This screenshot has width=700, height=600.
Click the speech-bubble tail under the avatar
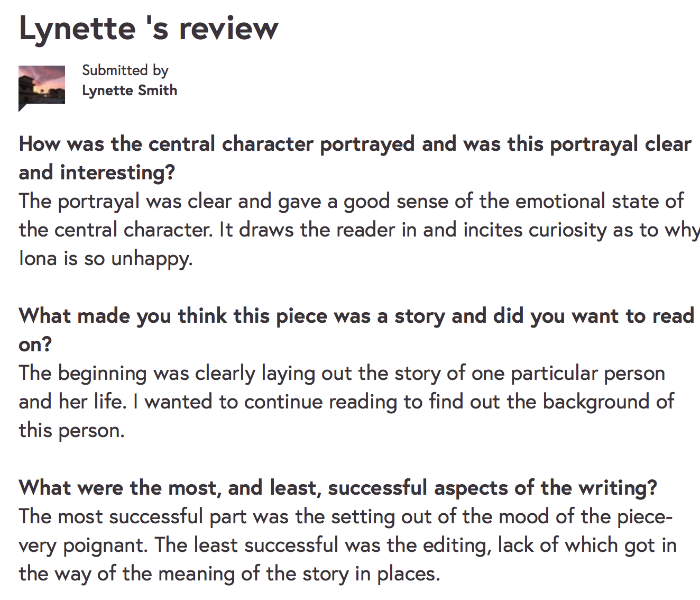22,107
